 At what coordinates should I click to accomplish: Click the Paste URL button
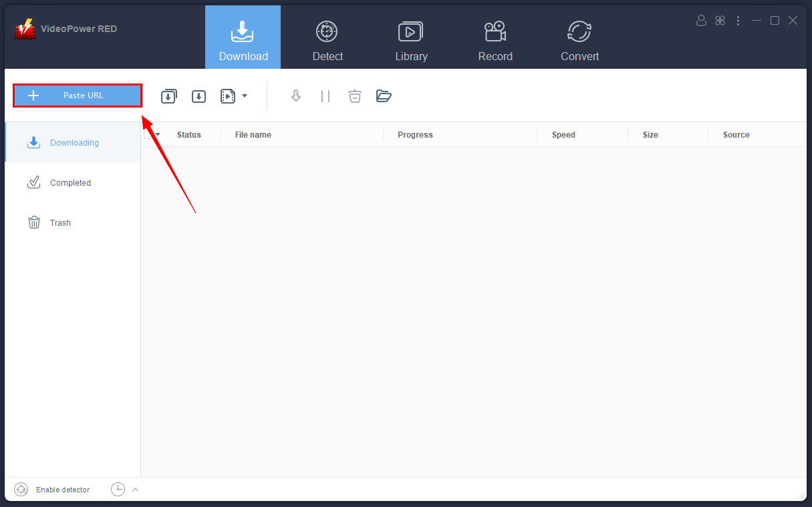77,96
